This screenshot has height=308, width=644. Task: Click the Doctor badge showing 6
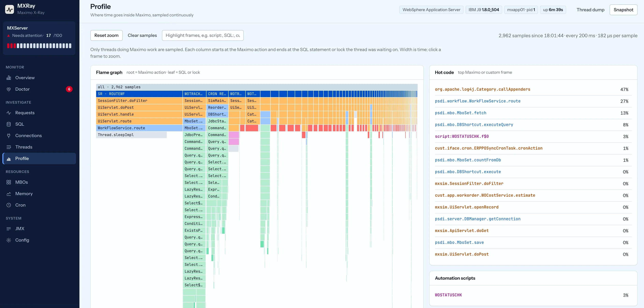pyautogui.click(x=69, y=89)
